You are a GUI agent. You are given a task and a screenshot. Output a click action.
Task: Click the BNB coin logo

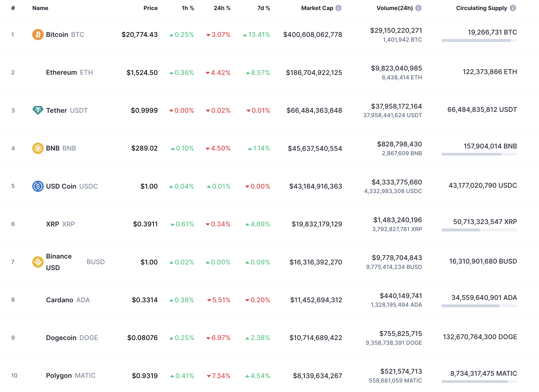[x=38, y=148]
